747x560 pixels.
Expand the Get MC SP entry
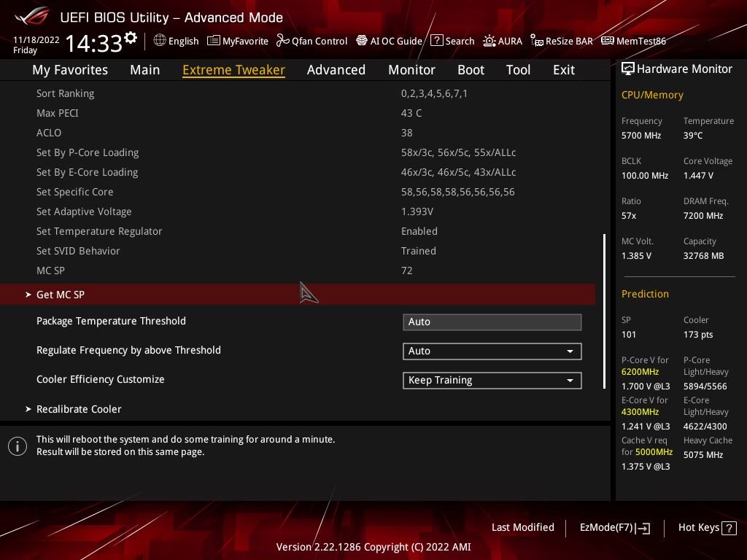point(298,295)
